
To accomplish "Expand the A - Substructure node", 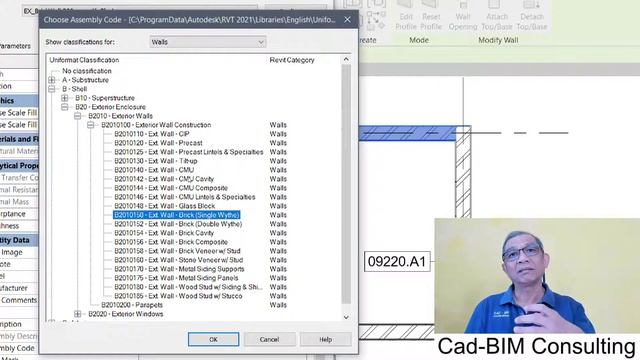I will 52,80.
